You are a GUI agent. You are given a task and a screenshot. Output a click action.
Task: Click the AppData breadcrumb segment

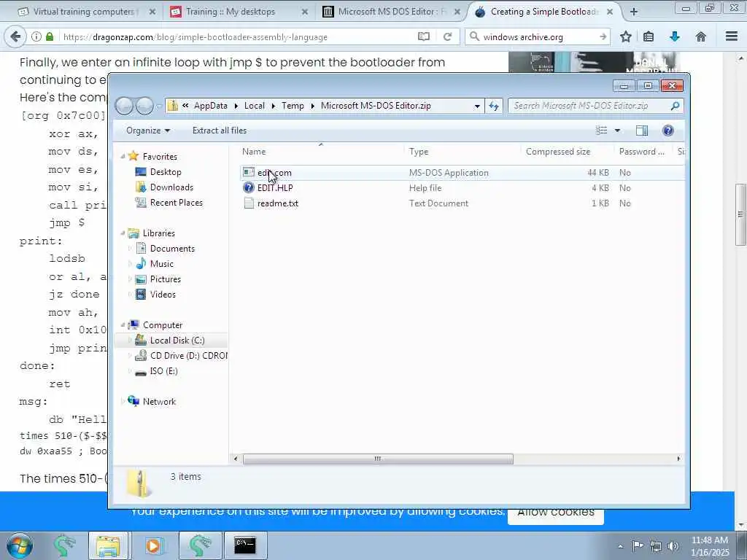(x=210, y=106)
